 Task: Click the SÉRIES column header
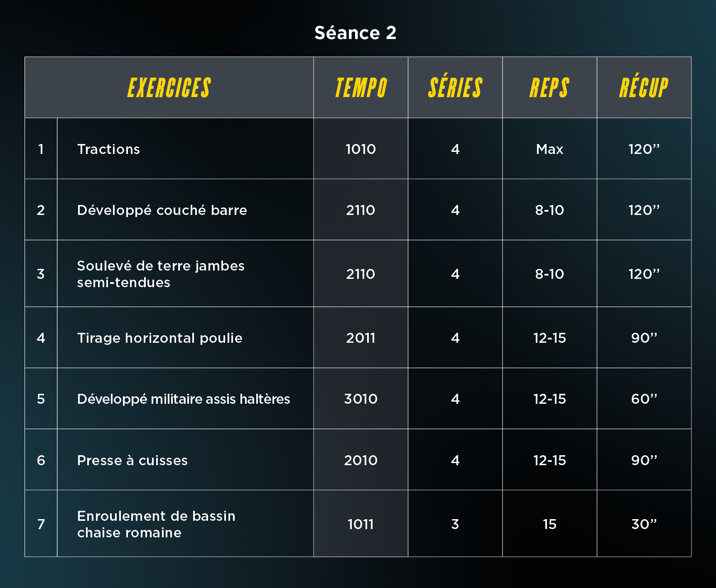tap(455, 88)
